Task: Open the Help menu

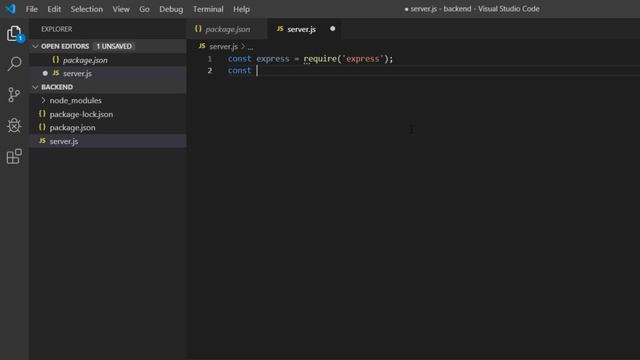Action: point(241,9)
